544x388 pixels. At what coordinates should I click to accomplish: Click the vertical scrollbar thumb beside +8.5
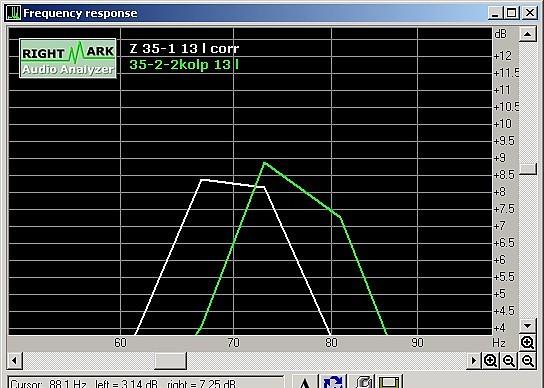click(x=528, y=169)
